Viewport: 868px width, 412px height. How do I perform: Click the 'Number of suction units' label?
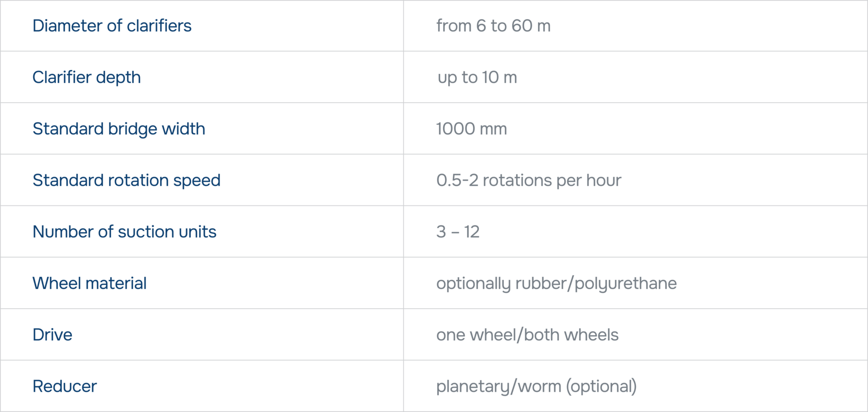point(125,232)
